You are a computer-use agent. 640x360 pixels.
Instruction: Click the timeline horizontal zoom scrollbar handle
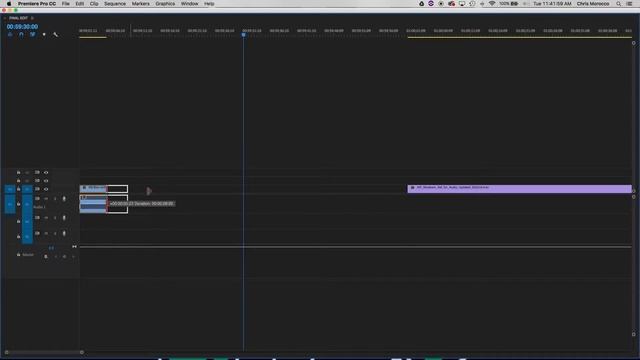click(82, 352)
